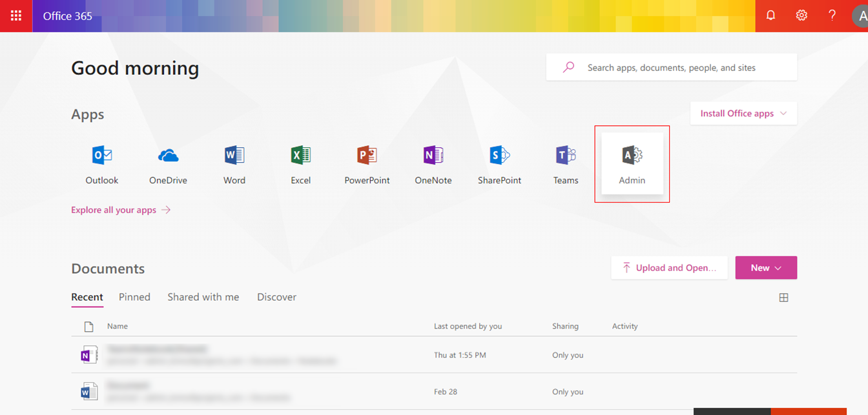Image resolution: width=868 pixels, height=415 pixels.
Task: Click the Documents section heading
Action: point(108,268)
